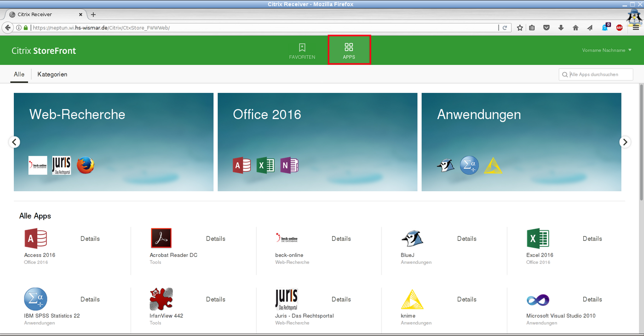Viewport: 644px width, 336px height.
Task: Open Firefox downloads arrow icon
Action: 561,28
